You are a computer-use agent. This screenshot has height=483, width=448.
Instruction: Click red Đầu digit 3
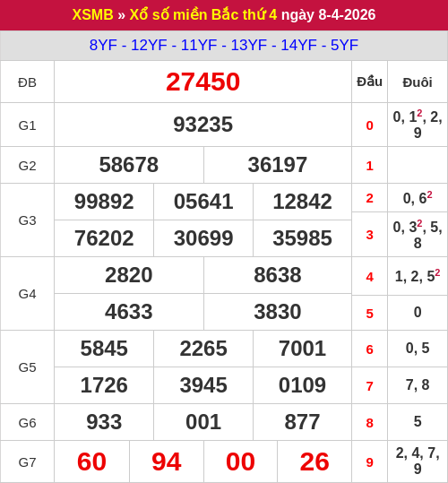[x=369, y=235]
